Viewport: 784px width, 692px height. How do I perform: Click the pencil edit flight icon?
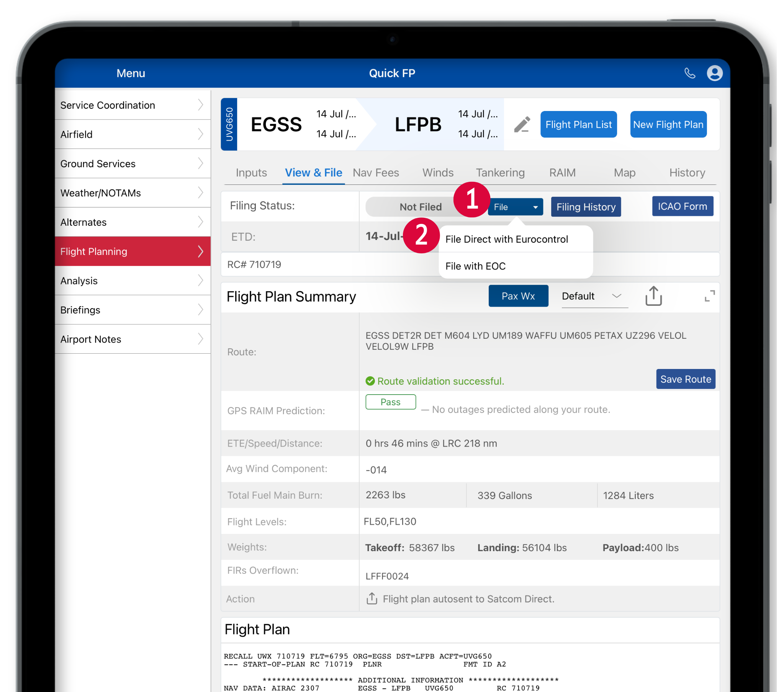coord(522,124)
